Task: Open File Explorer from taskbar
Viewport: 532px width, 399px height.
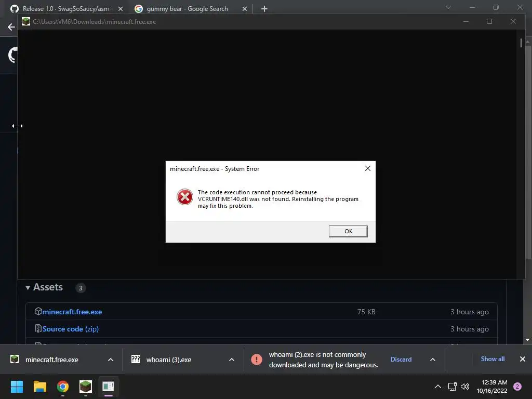Action: tap(39, 387)
